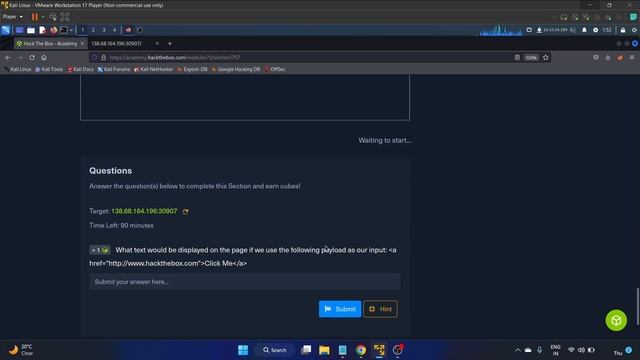Switch to workspace 3
Image resolution: width=640 pixels, height=360 pixels.
pyautogui.click(x=104, y=30)
